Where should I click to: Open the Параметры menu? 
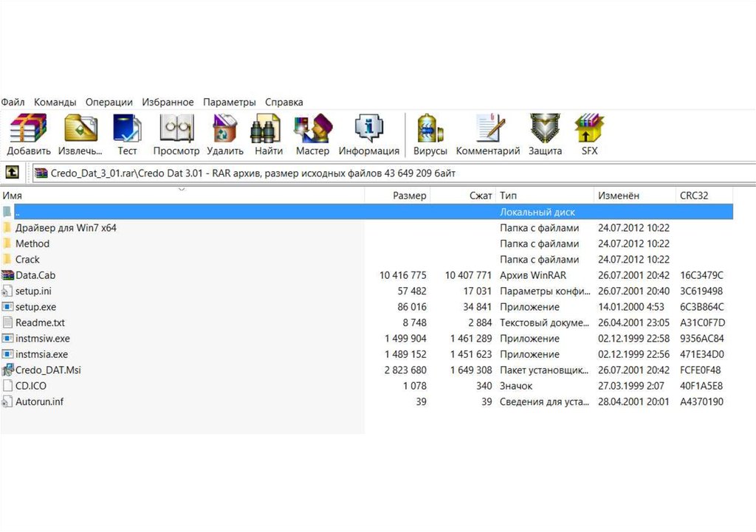tap(230, 103)
